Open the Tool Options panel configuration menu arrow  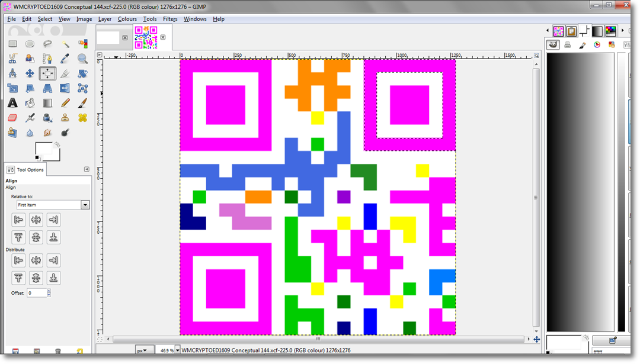(x=87, y=169)
